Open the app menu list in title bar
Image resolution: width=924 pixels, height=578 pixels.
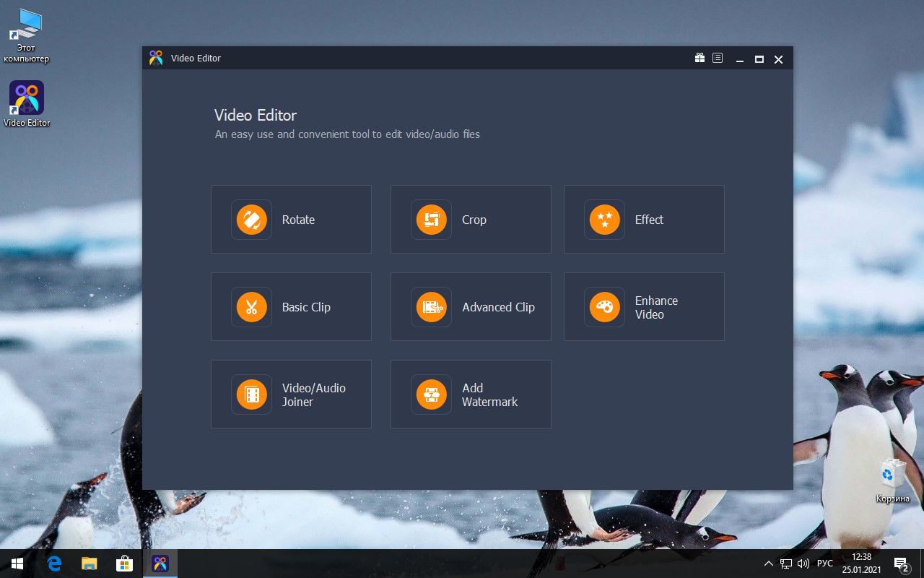(x=718, y=58)
